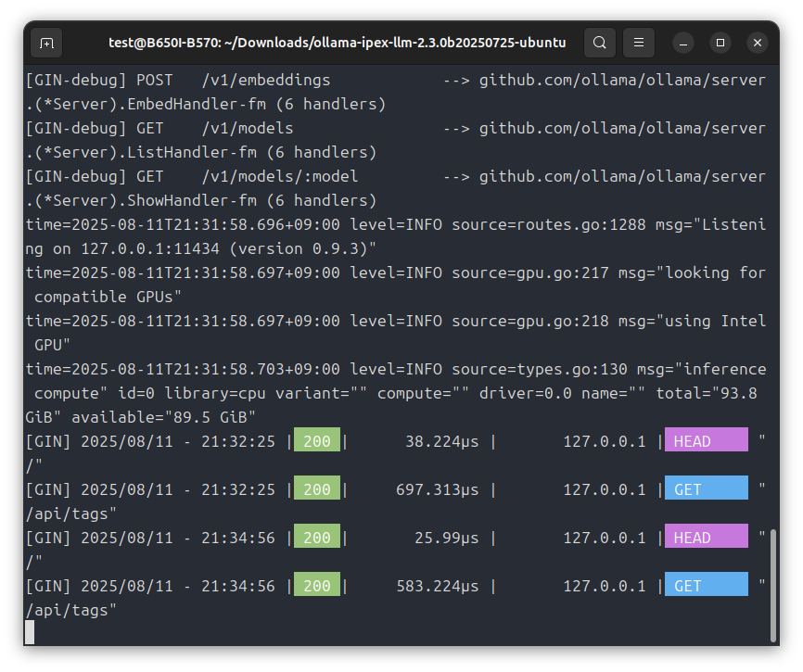Viewport: 803px width, 672px height.
Task: Open a new terminal tab
Action: [x=46, y=43]
